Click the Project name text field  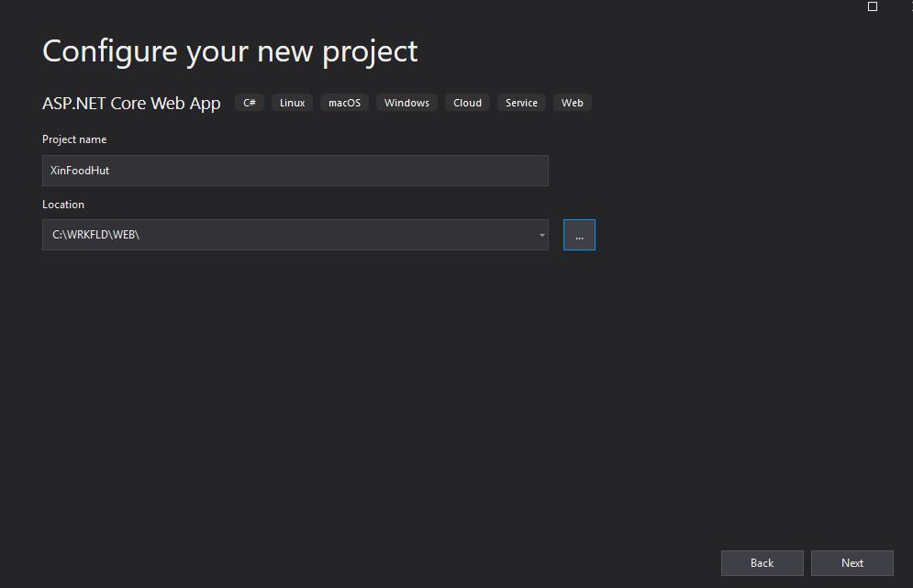tap(295, 171)
